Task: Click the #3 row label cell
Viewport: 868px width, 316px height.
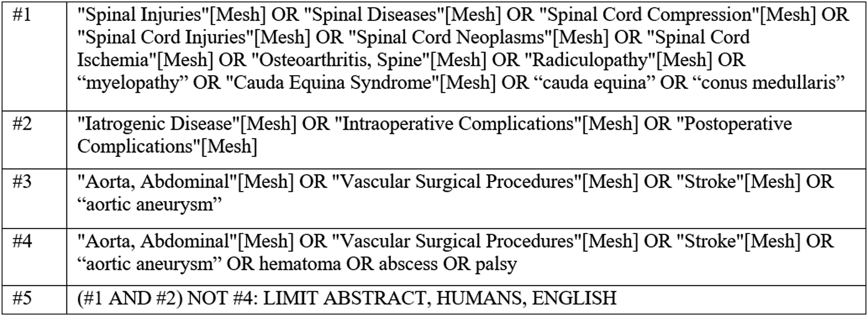Action: click(x=34, y=198)
